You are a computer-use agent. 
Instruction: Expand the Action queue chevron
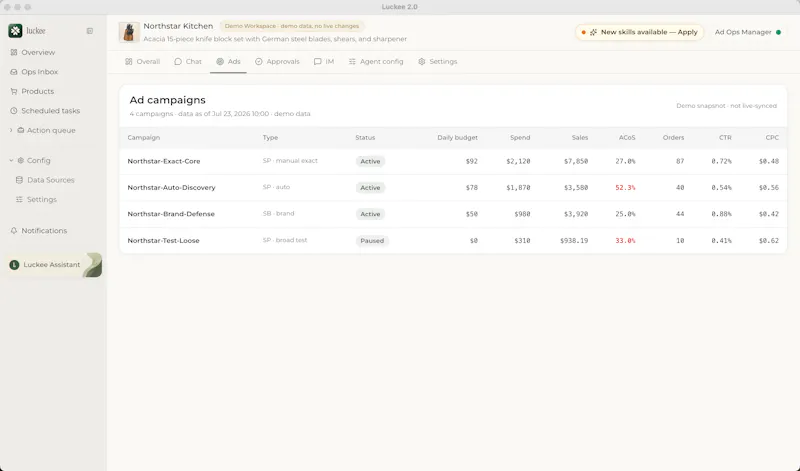[x=11, y=130]
